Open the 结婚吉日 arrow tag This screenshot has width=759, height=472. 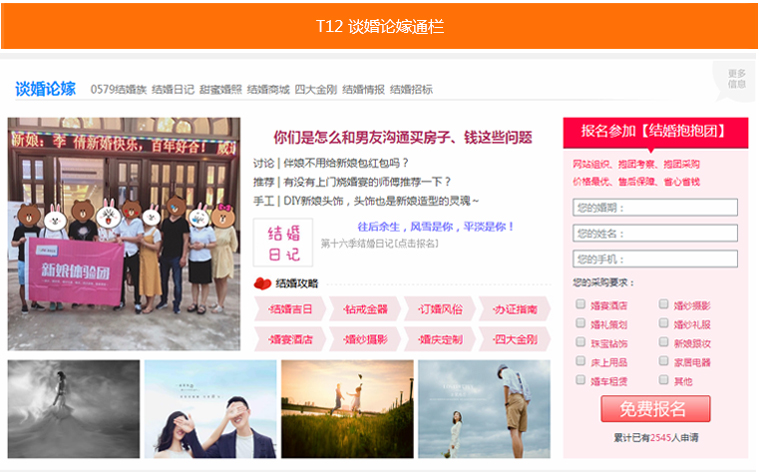click(289, 309)
